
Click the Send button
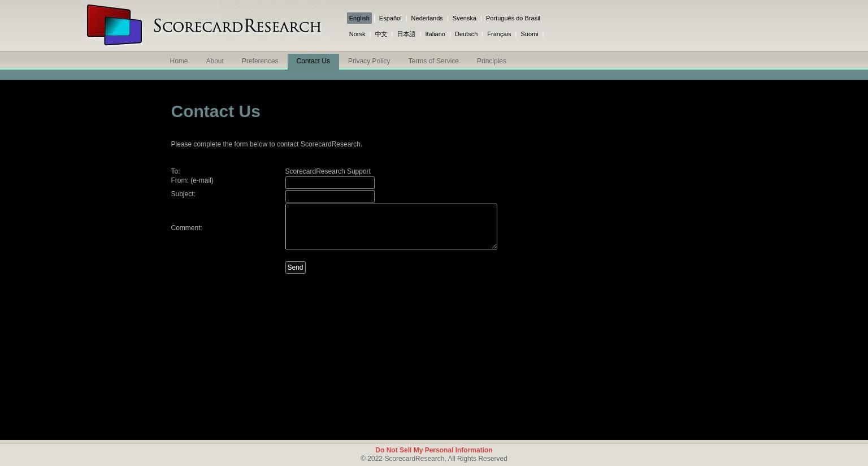tap(295, 267)
